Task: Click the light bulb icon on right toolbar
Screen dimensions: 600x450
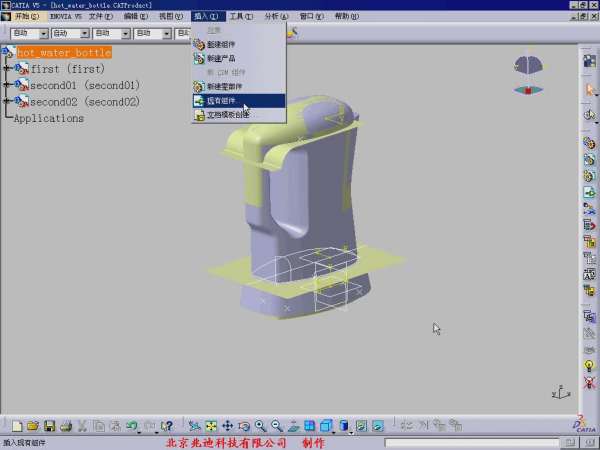Action: 589,367
